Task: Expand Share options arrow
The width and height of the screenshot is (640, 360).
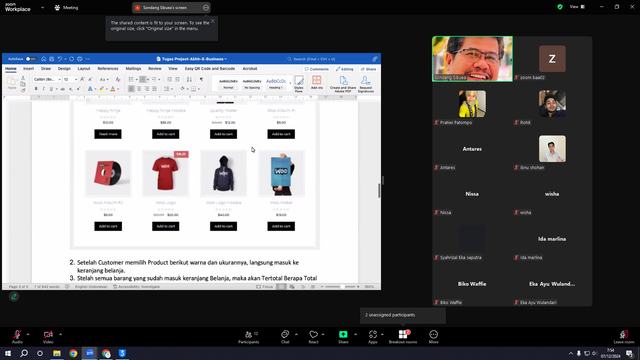Action: point(355,334)
